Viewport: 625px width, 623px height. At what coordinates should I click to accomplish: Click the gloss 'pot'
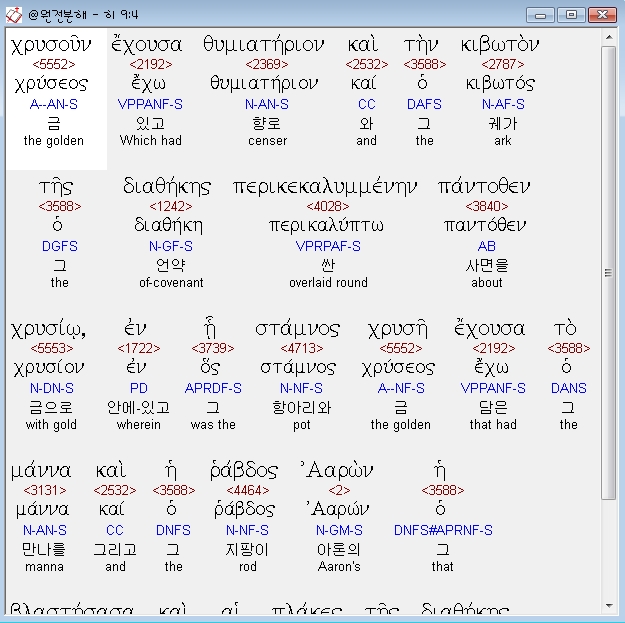tap(302, 425)
